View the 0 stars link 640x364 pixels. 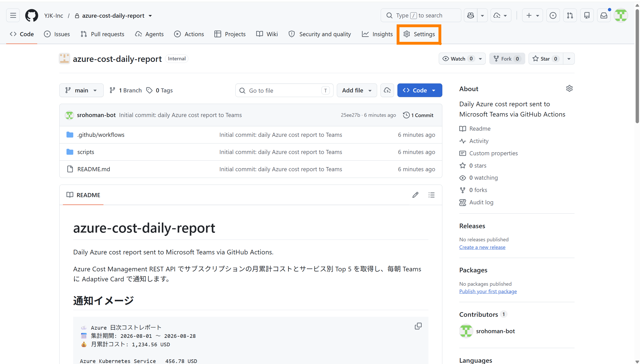[x=473, y=166]
